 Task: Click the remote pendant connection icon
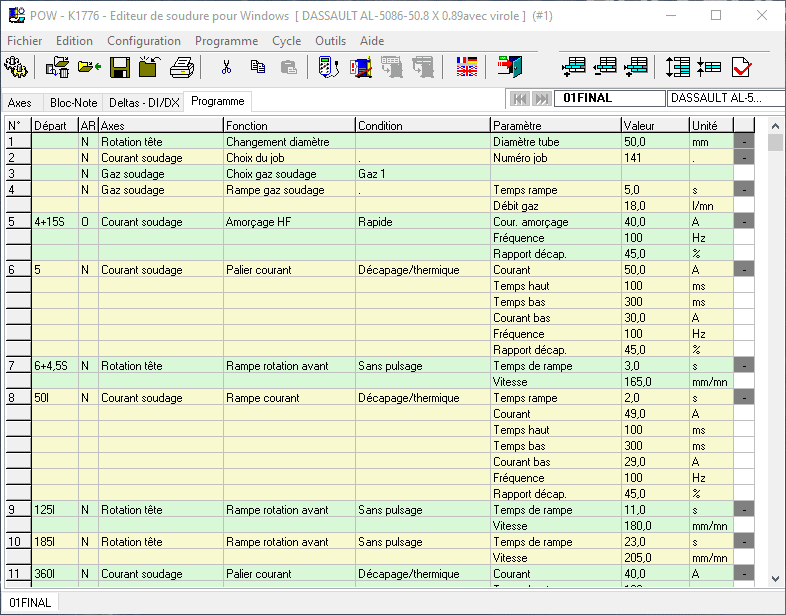[329, 67]
